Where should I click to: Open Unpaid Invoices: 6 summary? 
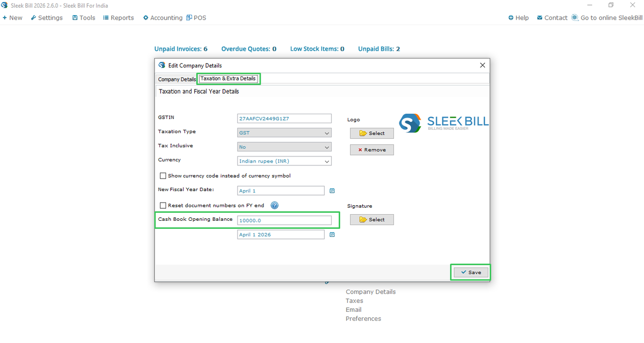click(181, 49)
